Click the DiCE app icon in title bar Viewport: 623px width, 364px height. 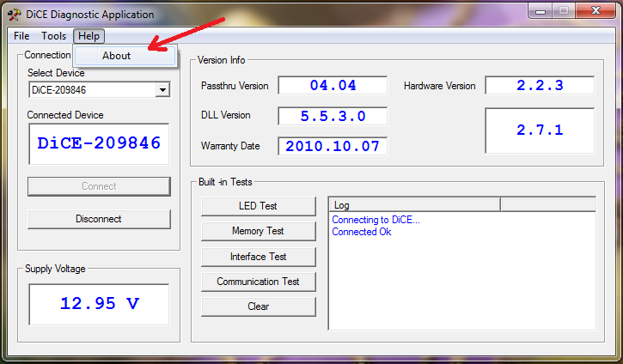pos(14,15)
